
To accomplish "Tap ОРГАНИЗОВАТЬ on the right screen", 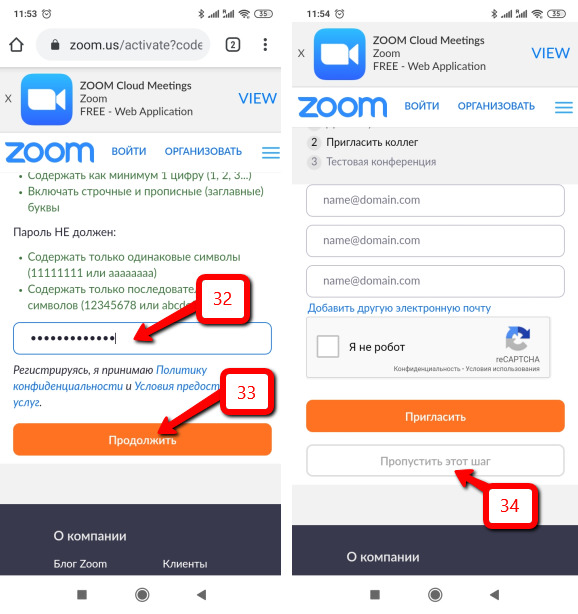I will (496, 106).
